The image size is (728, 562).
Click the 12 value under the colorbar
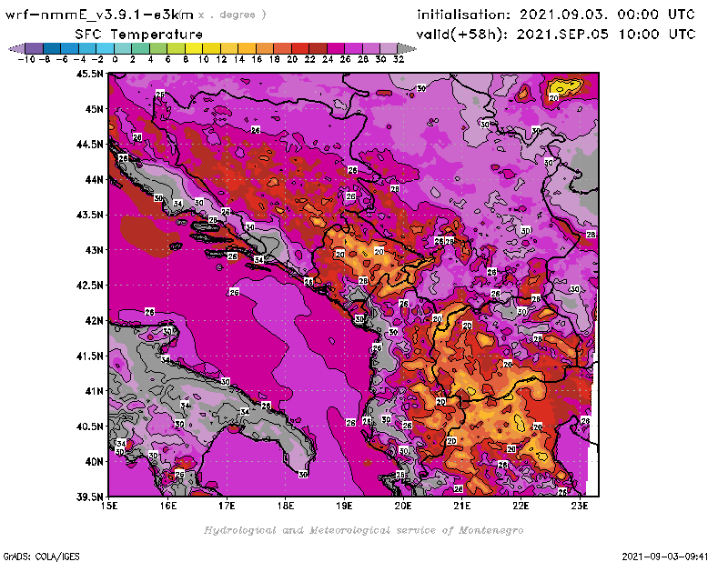click(x=221, y=59)
